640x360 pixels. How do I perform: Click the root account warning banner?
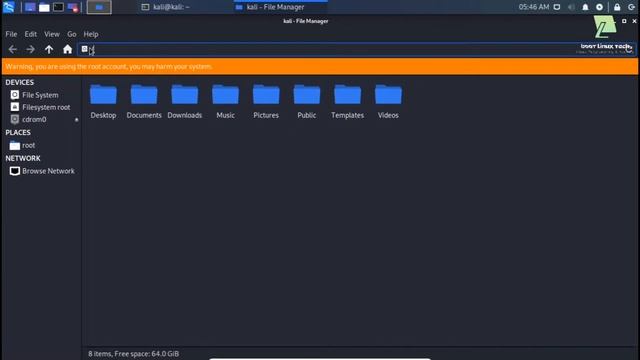[x=320, y=67]
